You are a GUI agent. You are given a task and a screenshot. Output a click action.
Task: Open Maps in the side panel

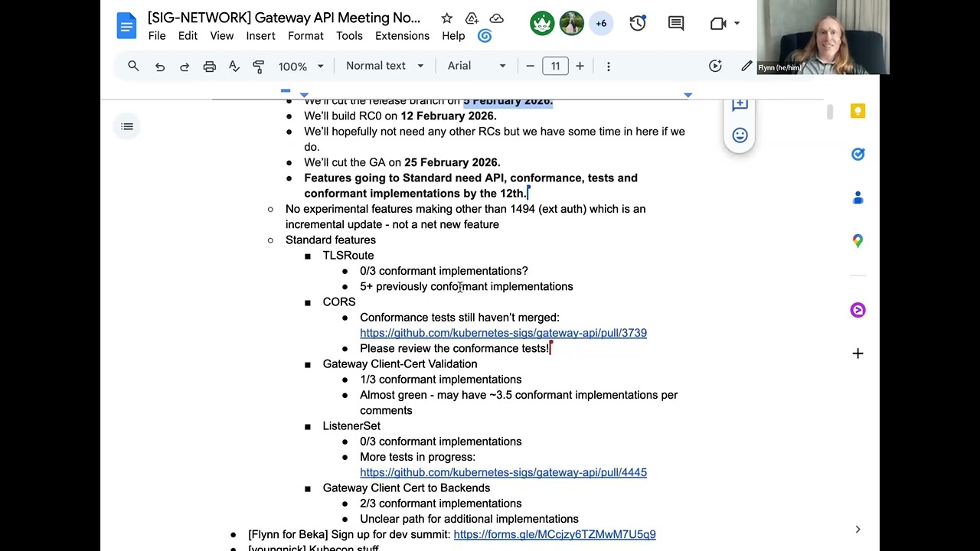(857, 241)
